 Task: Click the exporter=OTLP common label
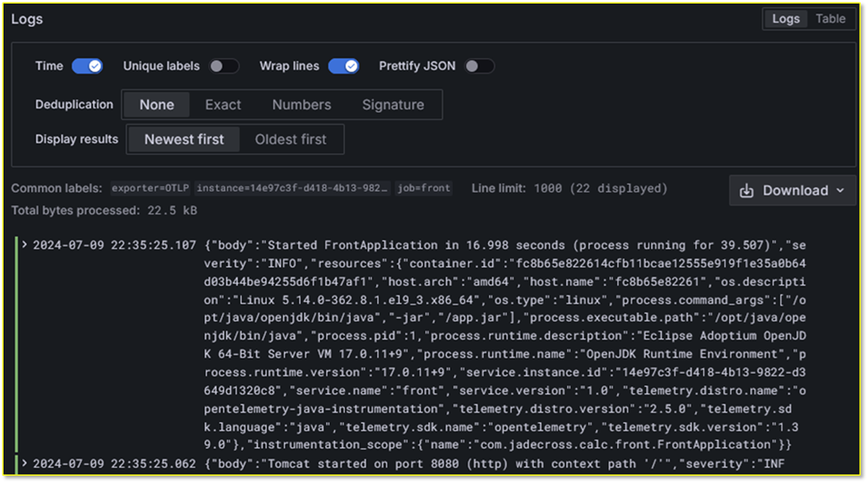click(150, 188)
